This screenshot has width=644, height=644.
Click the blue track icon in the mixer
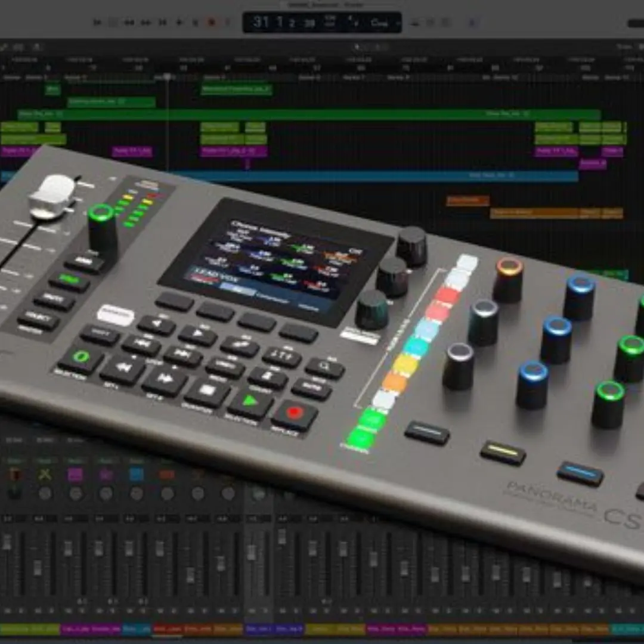[137, 475]
